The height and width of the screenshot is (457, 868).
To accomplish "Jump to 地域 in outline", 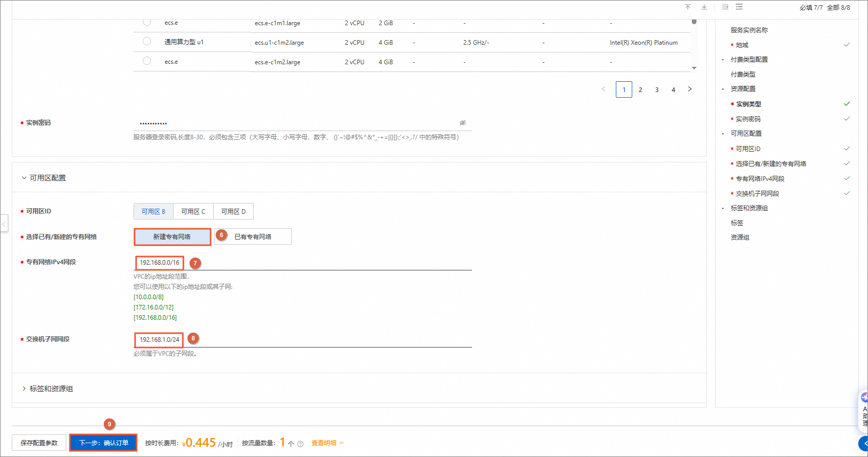I will 742,45.
